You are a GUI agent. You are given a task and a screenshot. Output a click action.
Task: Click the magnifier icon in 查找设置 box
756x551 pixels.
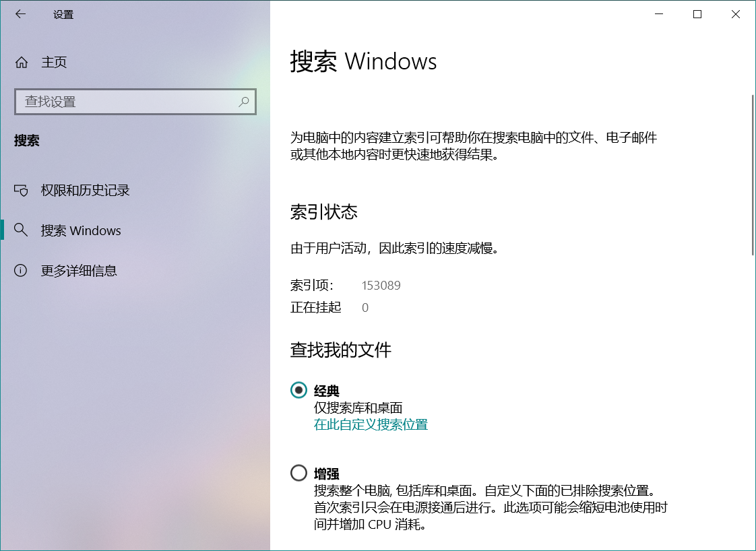(244, 101)
